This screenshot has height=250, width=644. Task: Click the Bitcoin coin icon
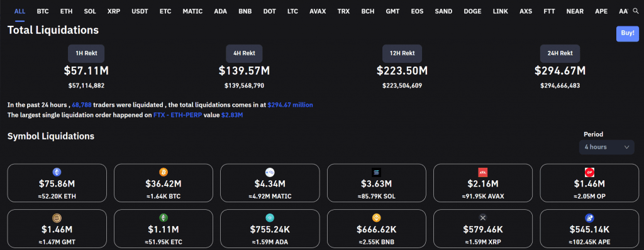[x=163, y=172]
